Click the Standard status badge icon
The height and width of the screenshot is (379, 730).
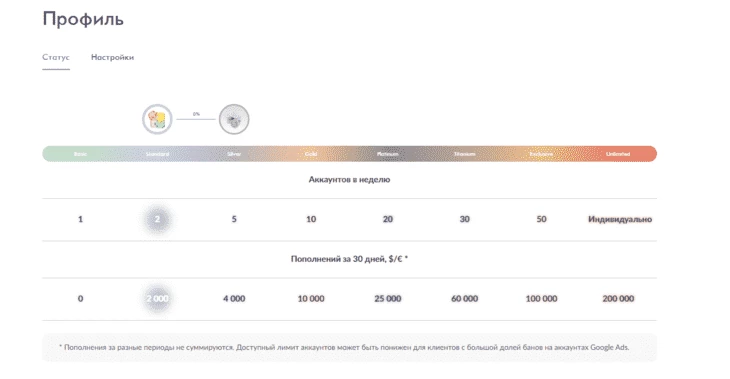pyautogui.click(x=157, y=119)
